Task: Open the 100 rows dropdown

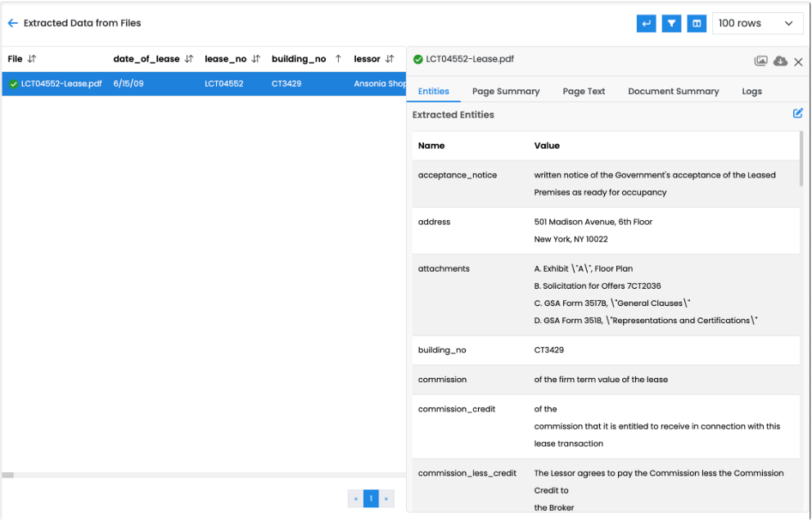Action: click(x=756, y=23)
